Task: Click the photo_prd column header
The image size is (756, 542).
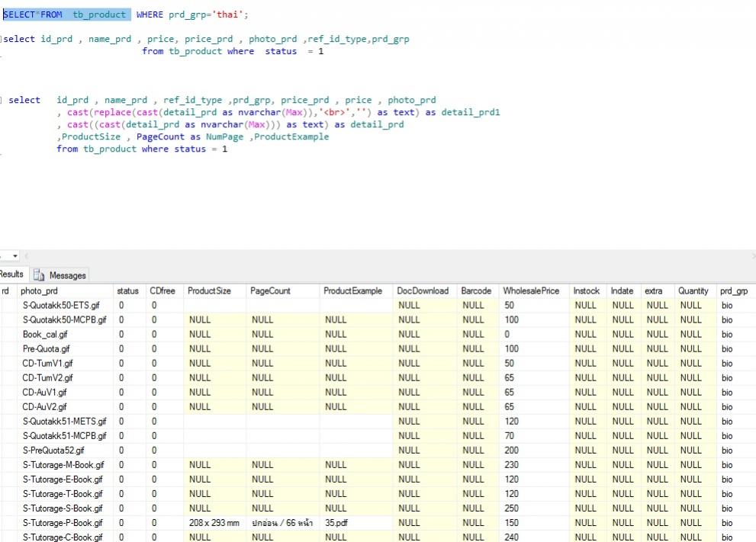Action: click(x=39, y=290)
